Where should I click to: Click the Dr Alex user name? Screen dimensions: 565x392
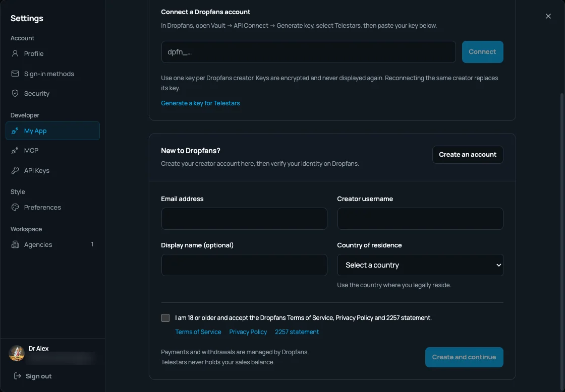tap(38, 349)
